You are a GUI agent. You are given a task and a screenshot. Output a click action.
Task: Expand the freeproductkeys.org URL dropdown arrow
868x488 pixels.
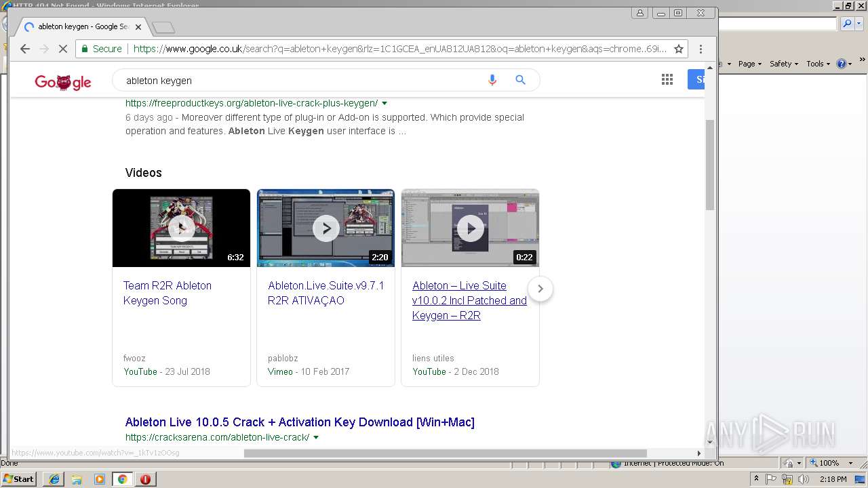[x=384, y=104]
